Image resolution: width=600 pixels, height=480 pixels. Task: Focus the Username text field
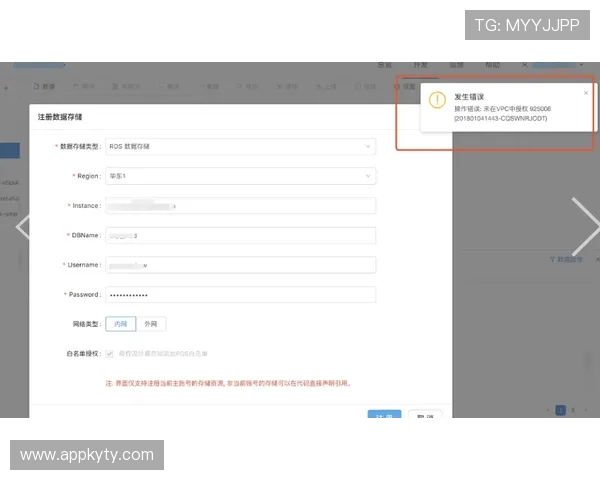click(240, 265)
